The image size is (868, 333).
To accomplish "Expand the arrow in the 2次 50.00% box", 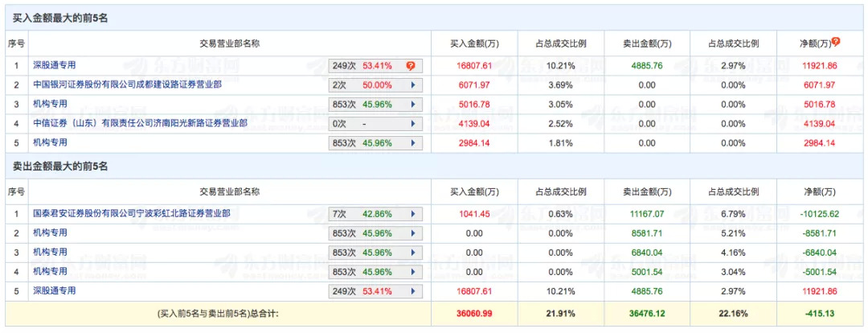I will [413, 84].
